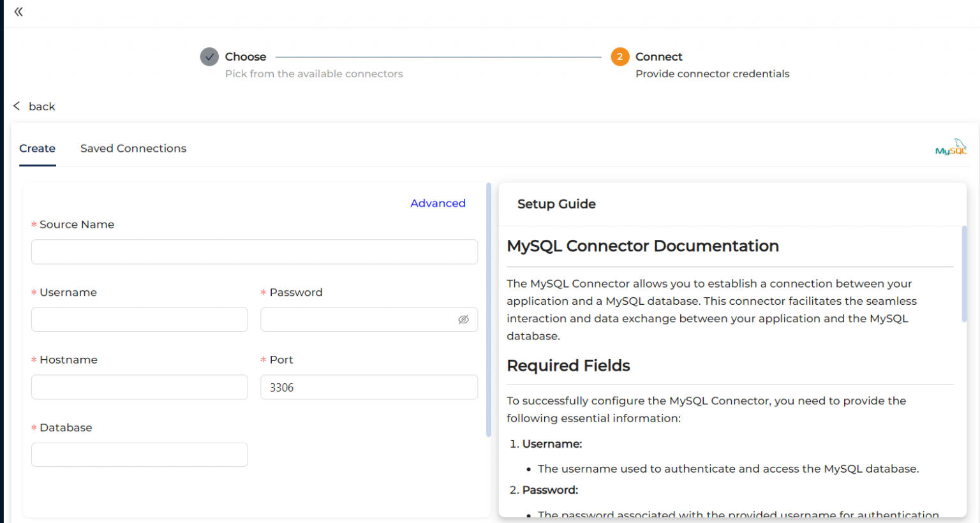Focus the Username input field
This screenshot has width=980, height=523.
tap(139, 319)
